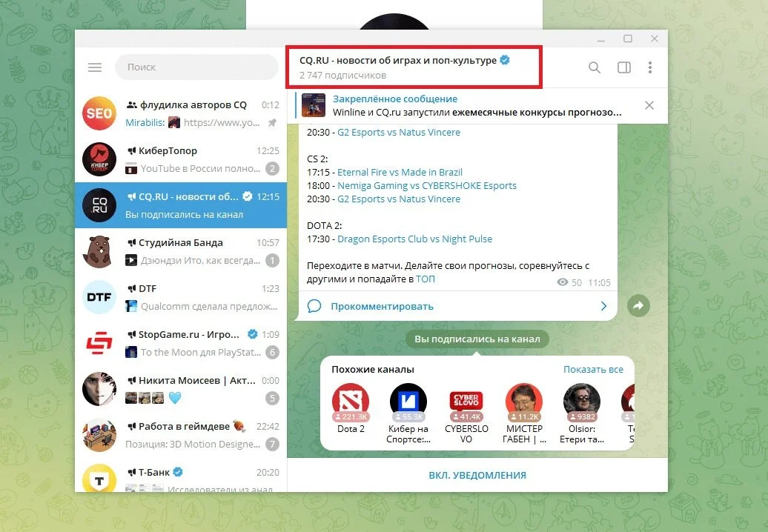Click unread badge 7 on Работа в геймдеве
Screen dimensions: 768x532
tap(272, 445)
